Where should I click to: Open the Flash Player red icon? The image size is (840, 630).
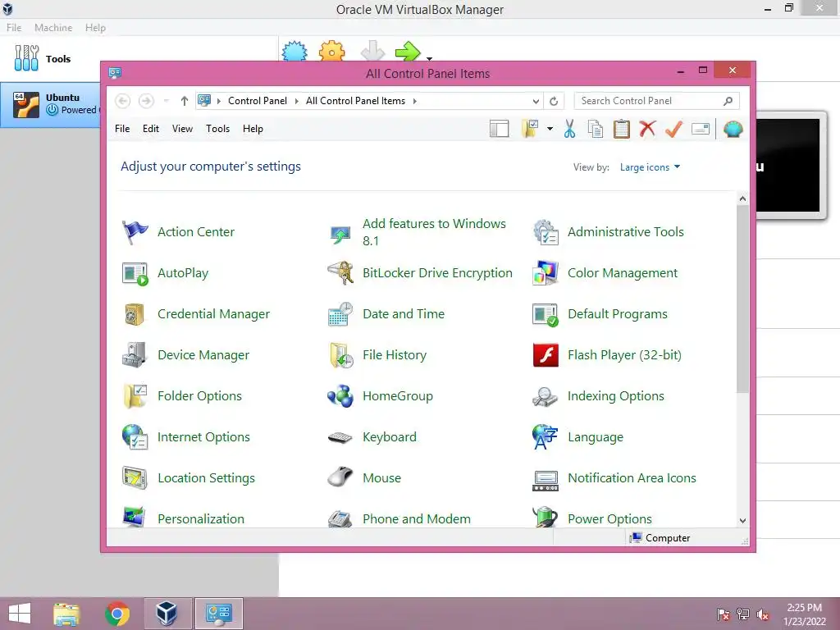point(546,355)
